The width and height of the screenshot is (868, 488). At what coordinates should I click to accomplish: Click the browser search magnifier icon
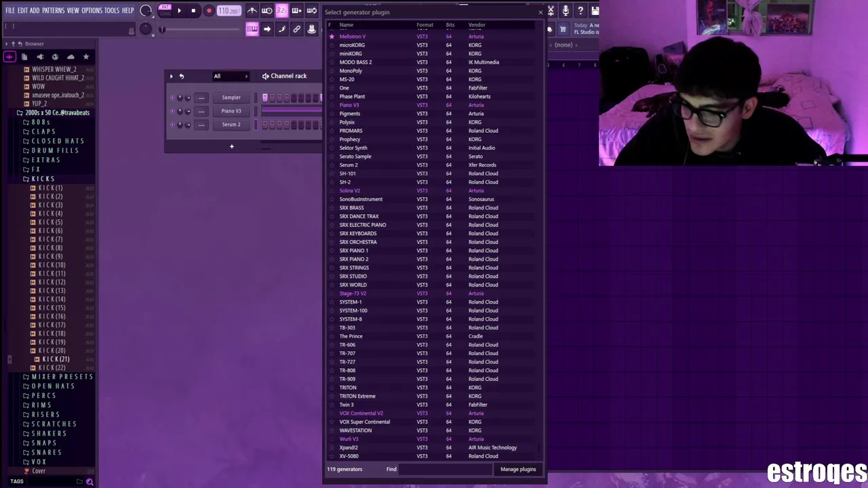(90, 482)
